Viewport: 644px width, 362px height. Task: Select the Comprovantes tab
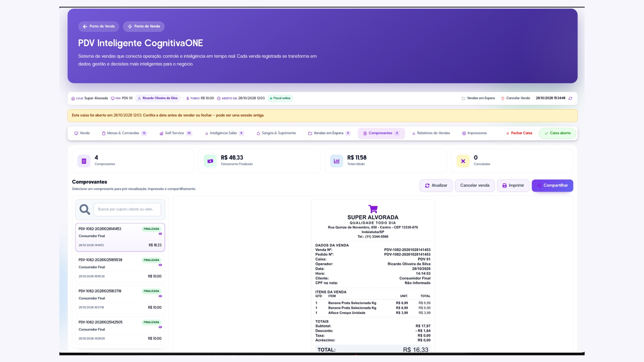(381, 133)
